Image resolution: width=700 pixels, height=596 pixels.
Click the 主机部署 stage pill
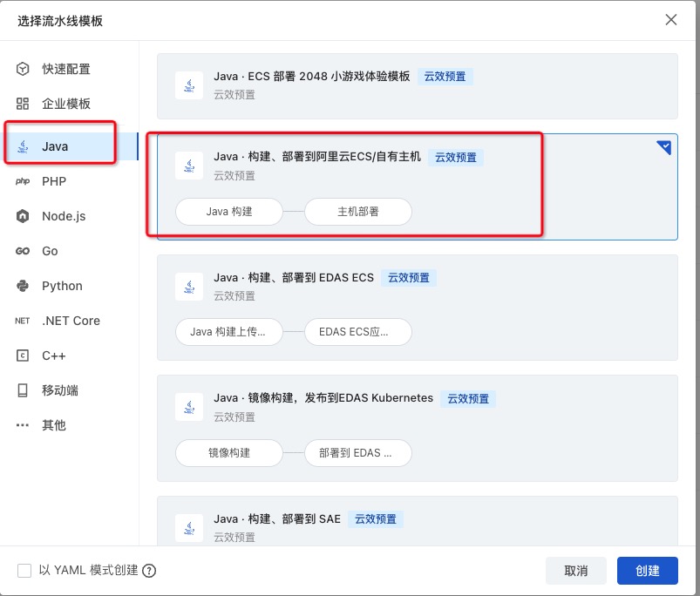click(x=358, y=212)
